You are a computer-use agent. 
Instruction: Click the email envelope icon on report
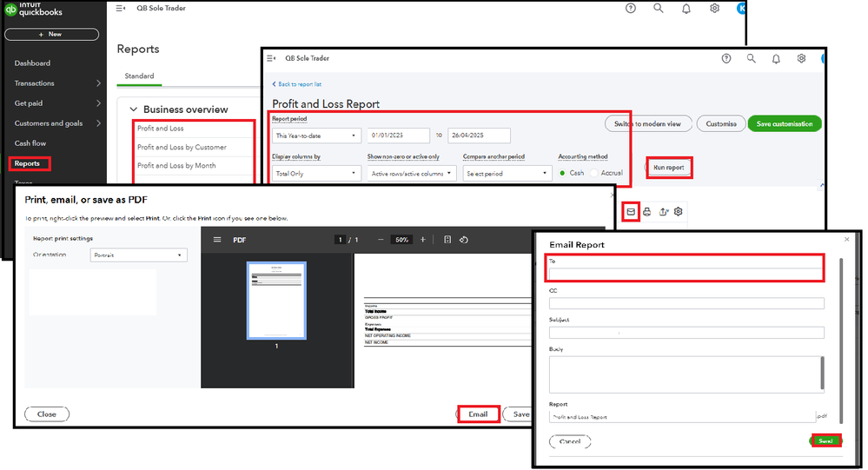pyautogui.click(x=631, y=211)
